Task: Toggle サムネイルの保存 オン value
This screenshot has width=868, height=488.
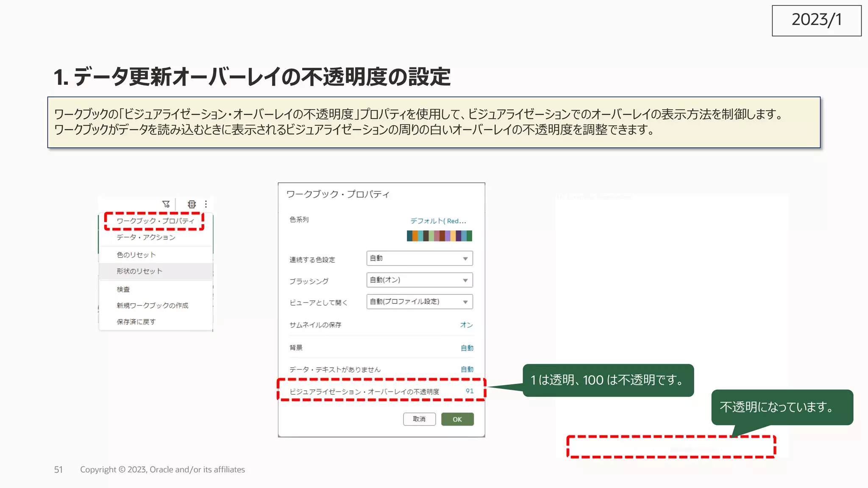Action: (x=466, y=325)
